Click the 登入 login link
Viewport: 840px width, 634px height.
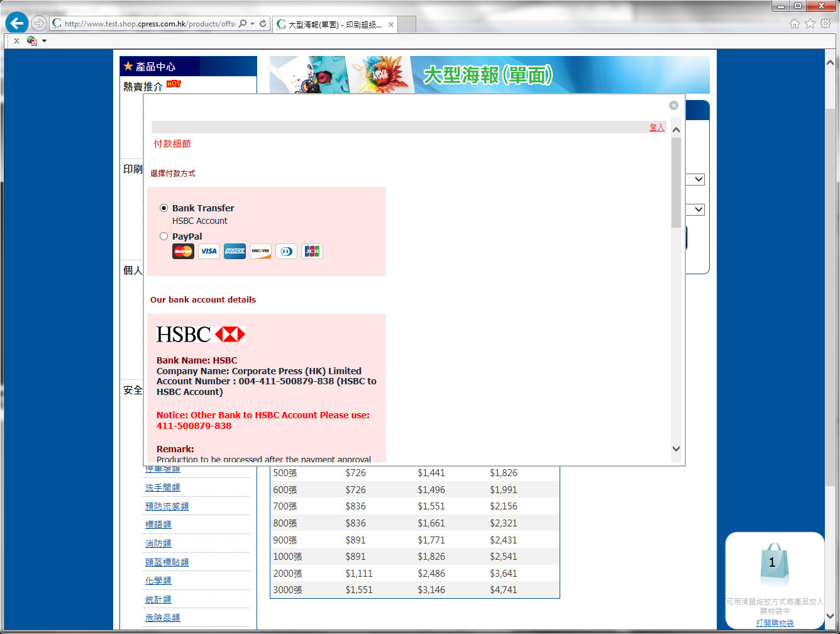(656, 128)
